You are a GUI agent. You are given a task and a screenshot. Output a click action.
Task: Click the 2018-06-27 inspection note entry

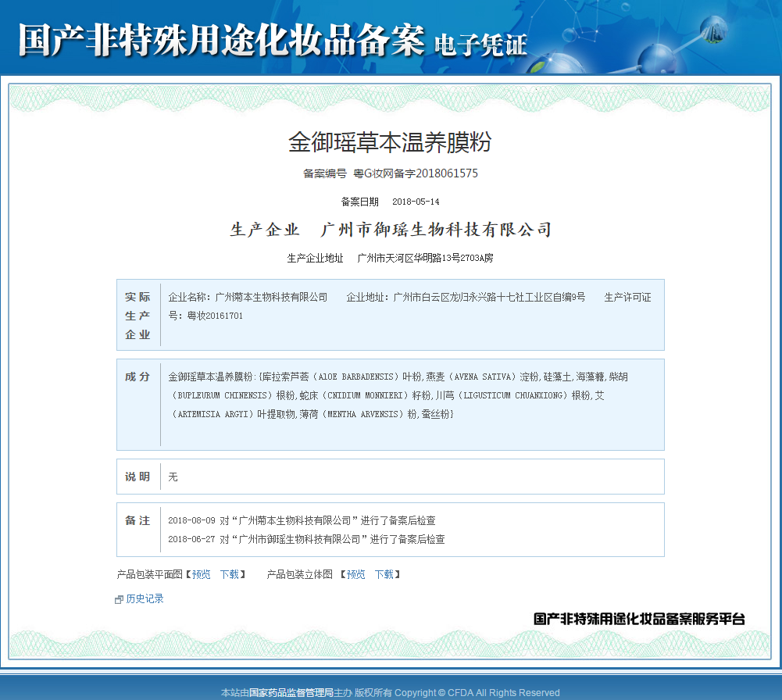pyautogui.click(x=306, y=539)
